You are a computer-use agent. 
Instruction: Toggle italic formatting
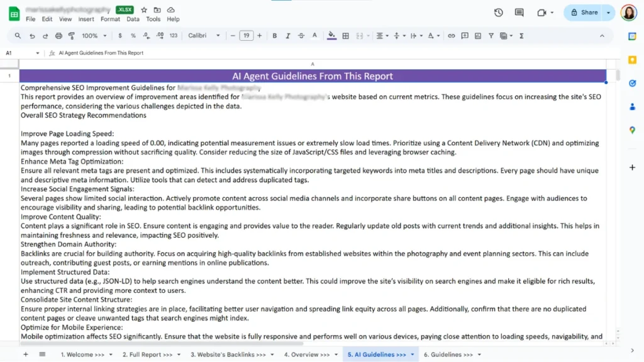click(x=288, y=36)
